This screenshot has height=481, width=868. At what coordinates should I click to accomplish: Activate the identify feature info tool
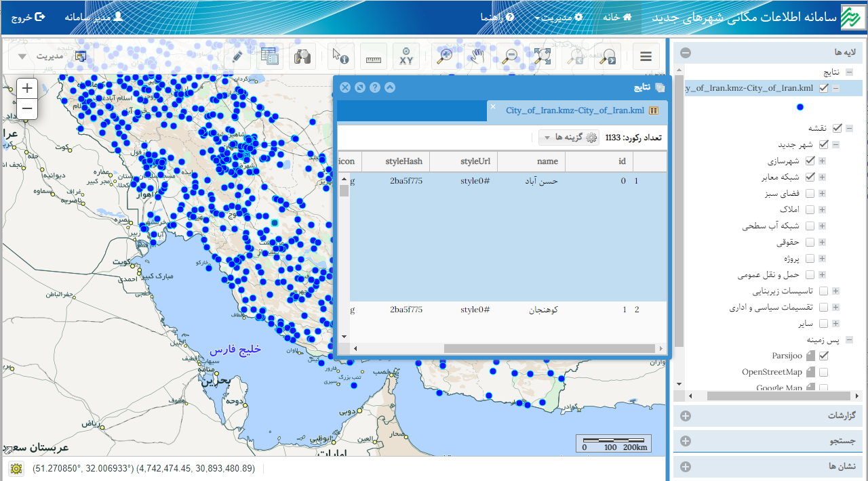(x=340, y=57)
